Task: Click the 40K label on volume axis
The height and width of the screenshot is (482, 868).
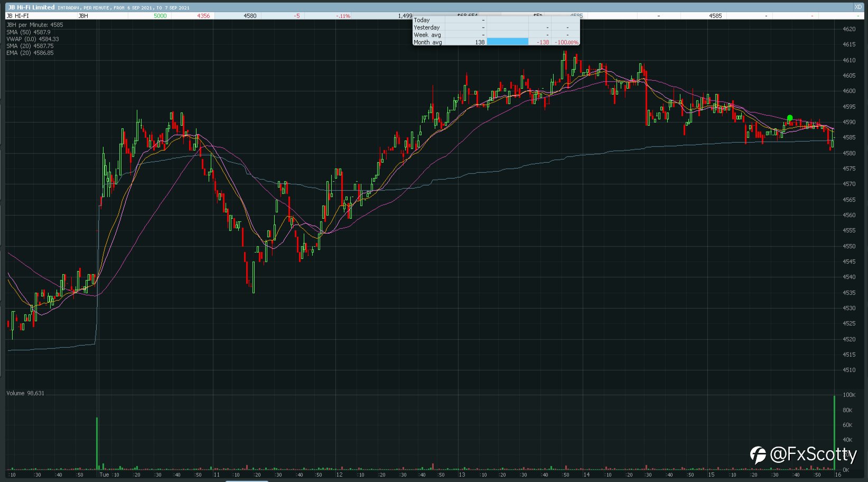Action: pos(847,440)
